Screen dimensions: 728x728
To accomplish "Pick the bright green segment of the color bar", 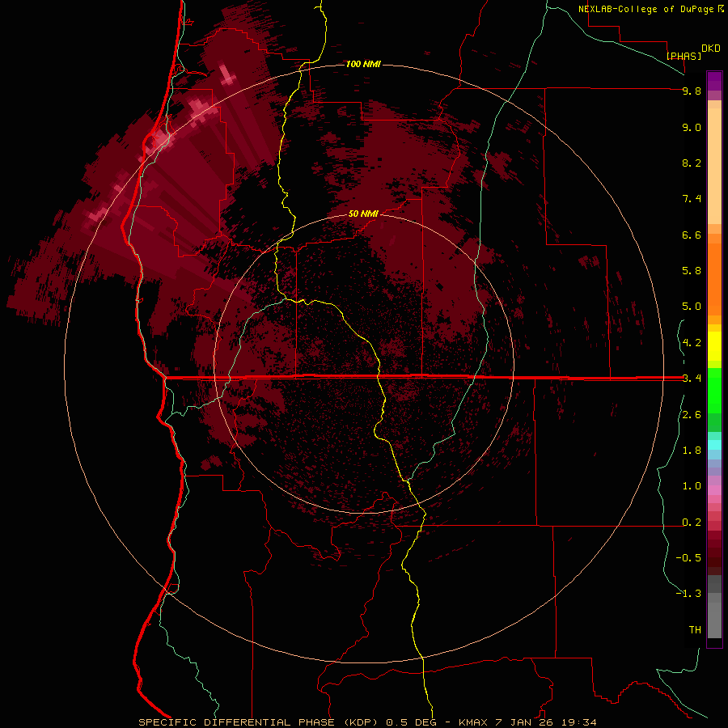I will click(x=714, y=391).
